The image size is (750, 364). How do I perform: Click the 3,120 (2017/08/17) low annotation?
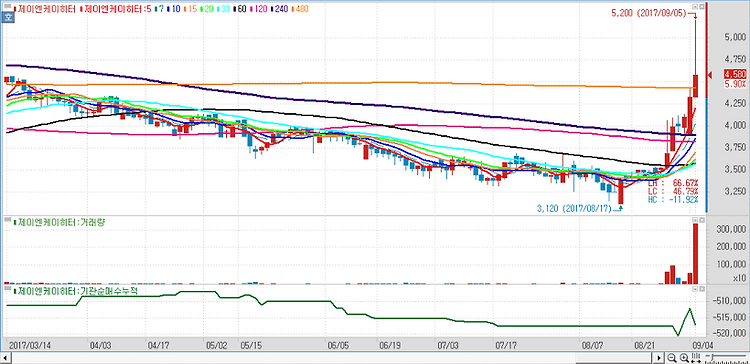[573, 209]
